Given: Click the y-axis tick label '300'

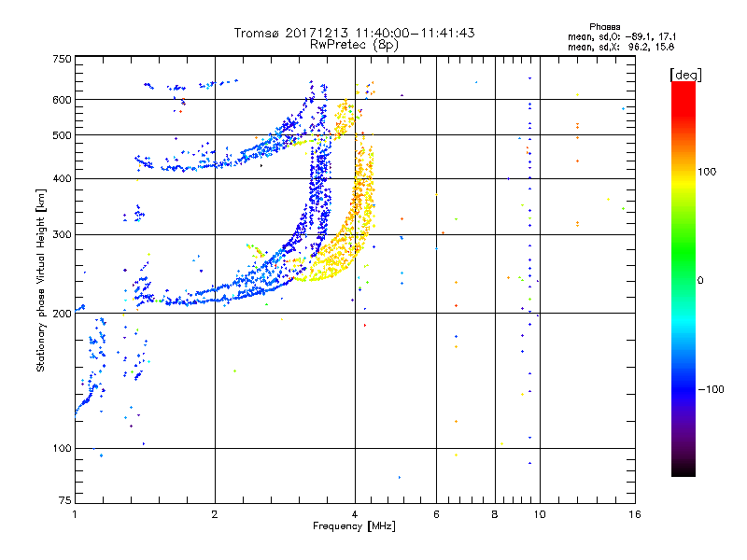Looking at the screenshot, I should 62,234.
